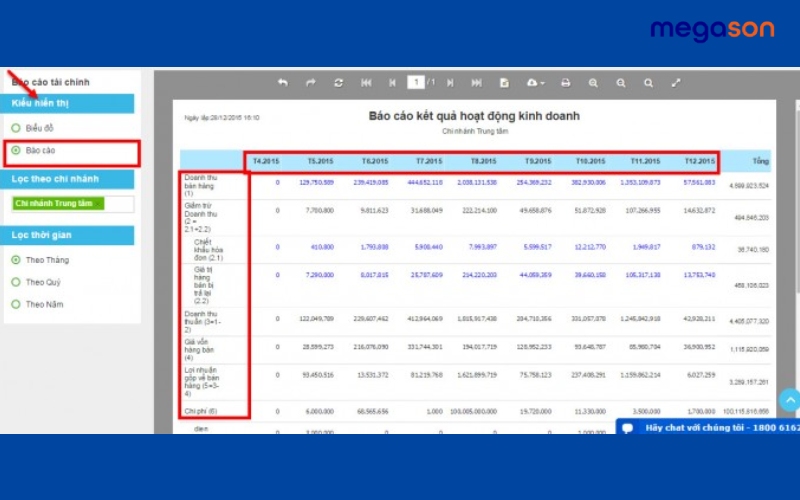This screenshot has width=800, height=500.
Task: Jump to the first report page
Action: (x=367, y=82)
